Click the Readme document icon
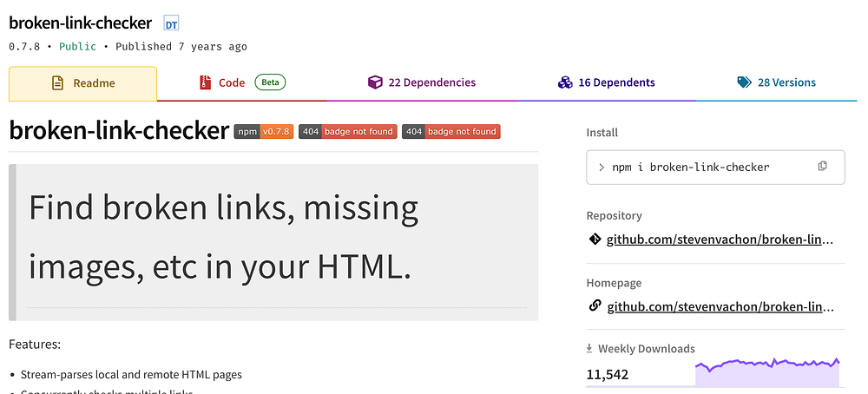The width and height of the screenshot is (868, 394). click(x=57, y=83)
